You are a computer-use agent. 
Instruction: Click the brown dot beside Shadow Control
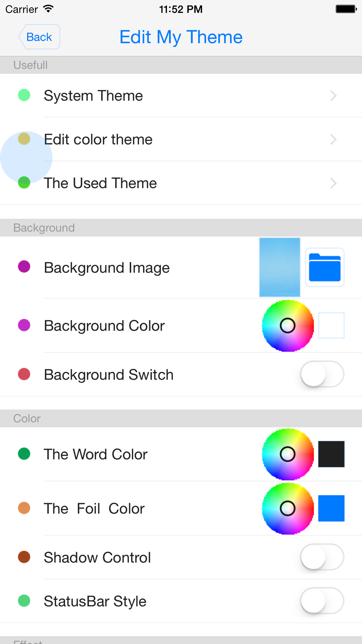pos(24,557)
